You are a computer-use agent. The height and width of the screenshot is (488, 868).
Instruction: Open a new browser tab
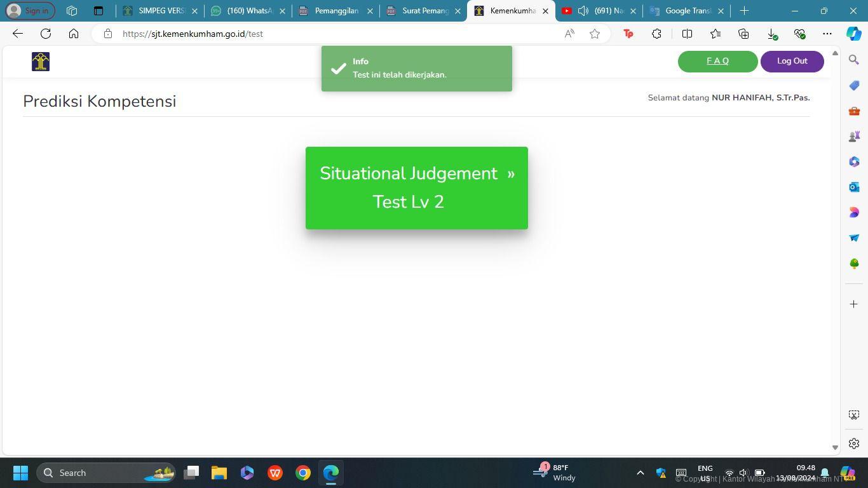tap(744, 11)
